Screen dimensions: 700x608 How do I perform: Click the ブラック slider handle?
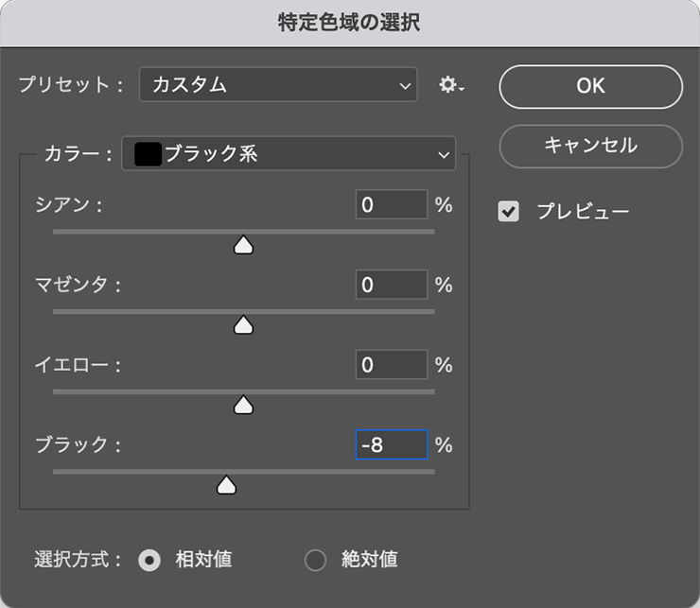click(226, 485)
